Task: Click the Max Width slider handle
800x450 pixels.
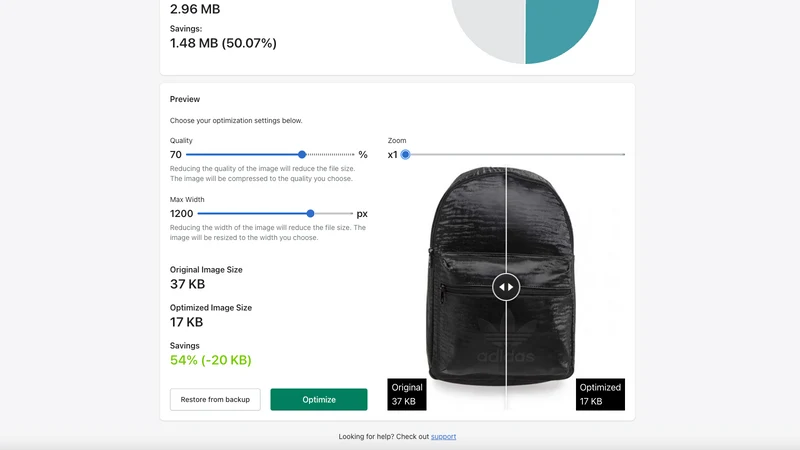Action: (x=310, y=214)
